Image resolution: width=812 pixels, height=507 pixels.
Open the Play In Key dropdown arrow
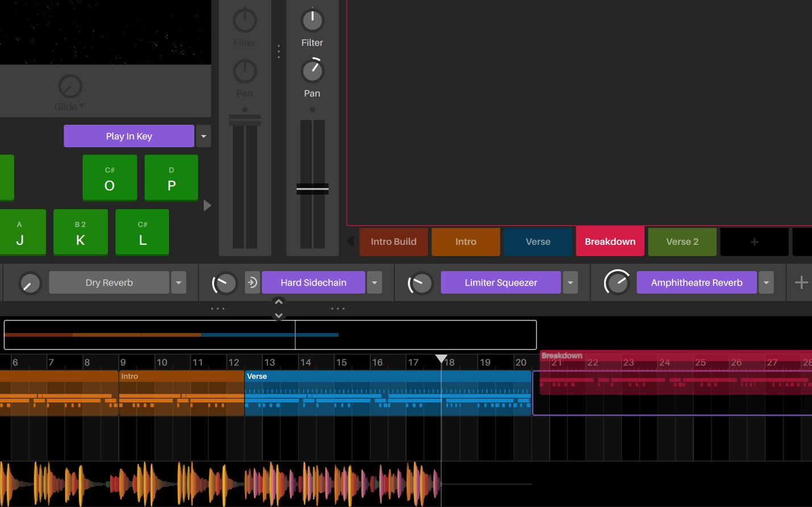pos(204,136)
